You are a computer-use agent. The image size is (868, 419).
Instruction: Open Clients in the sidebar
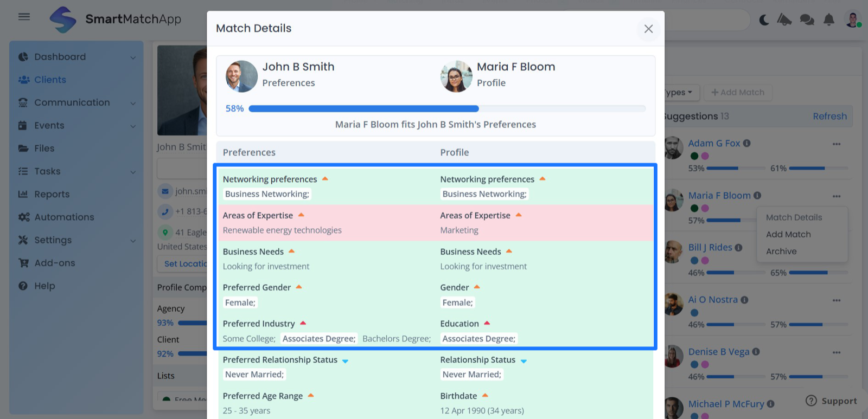click(x=50, y=80)
